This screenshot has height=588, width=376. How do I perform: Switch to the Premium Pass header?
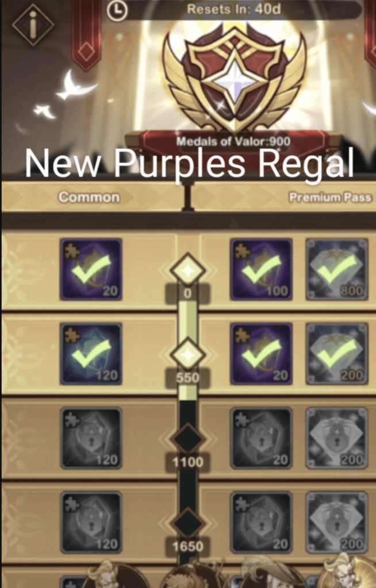click(330, 198)
